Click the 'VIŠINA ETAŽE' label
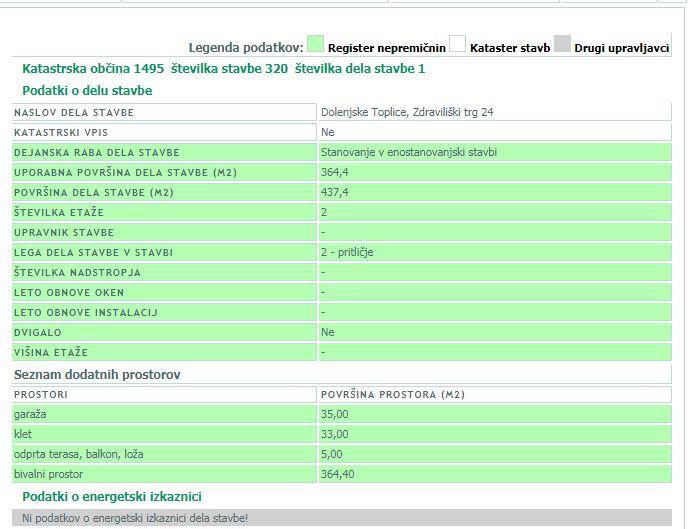 51,352
